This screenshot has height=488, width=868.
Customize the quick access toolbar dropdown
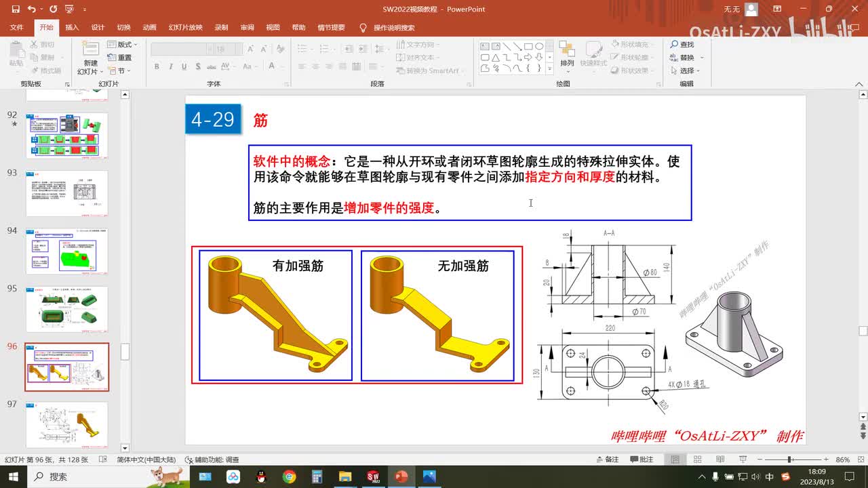coord(84,9)
